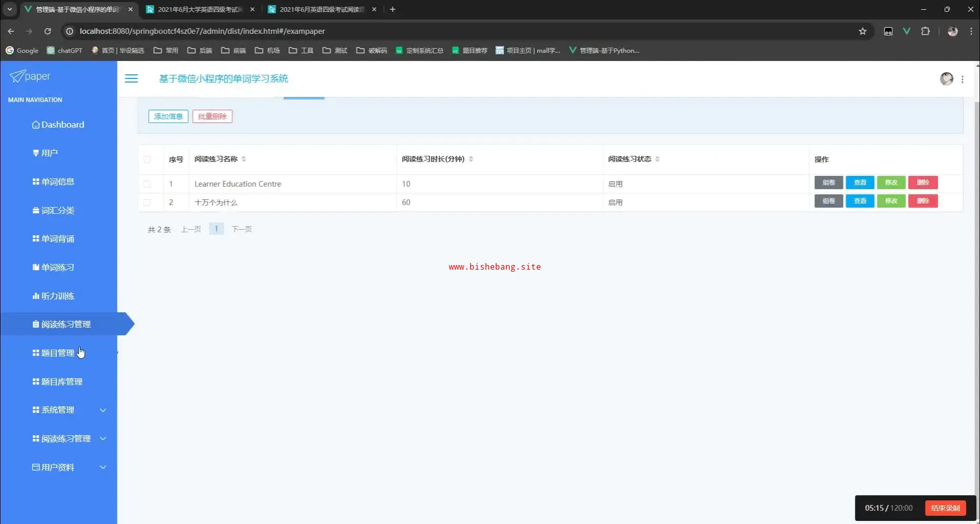The width and height of the screenshot is (980, 524).
Task: Open the 首页 | 毕设精选 bookmark
Action: coord(117,50)
